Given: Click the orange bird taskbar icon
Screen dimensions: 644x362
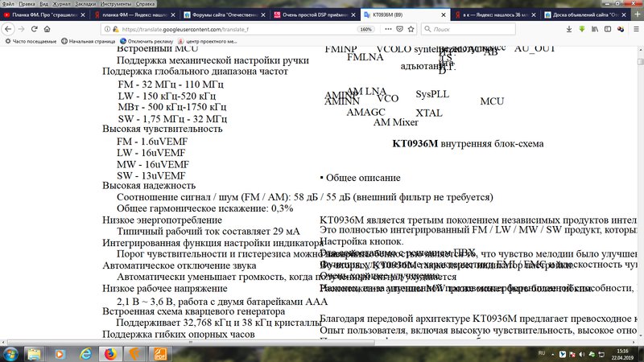Looking at the screenshot, I should pyautogui.click(x=135, y=354).
